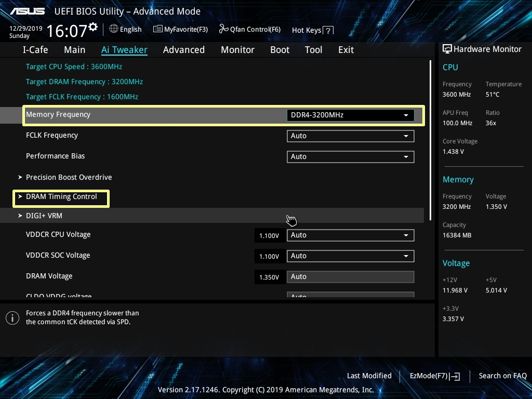
Task: Click Target DRAM Frequency : 3200MHz text
Action: coord(84,82)
